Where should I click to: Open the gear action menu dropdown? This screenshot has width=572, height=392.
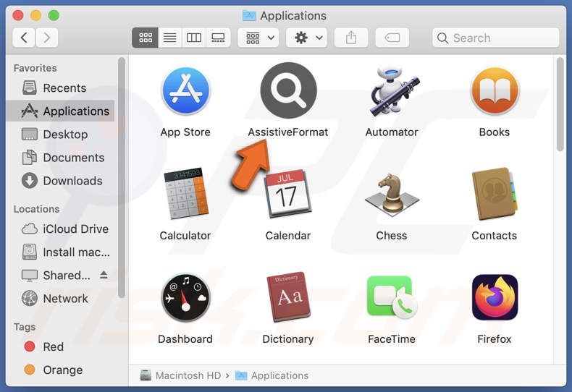306,38
